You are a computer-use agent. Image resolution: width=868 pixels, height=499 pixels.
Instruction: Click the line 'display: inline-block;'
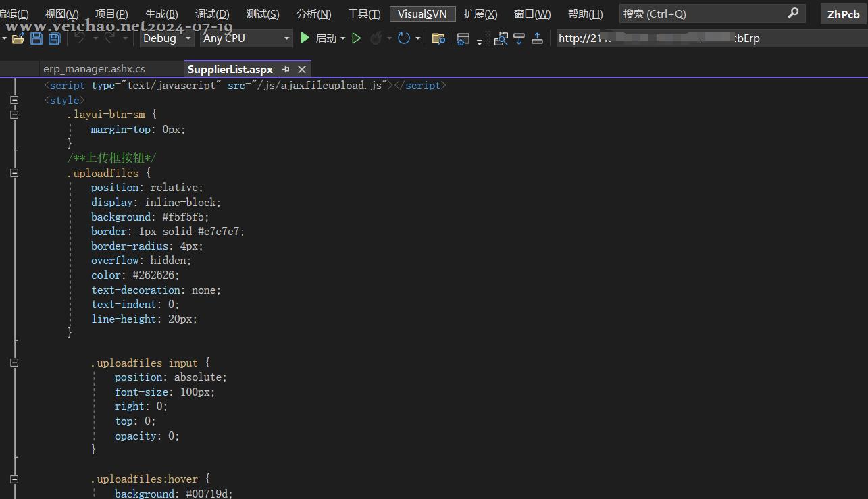[156, 203]
